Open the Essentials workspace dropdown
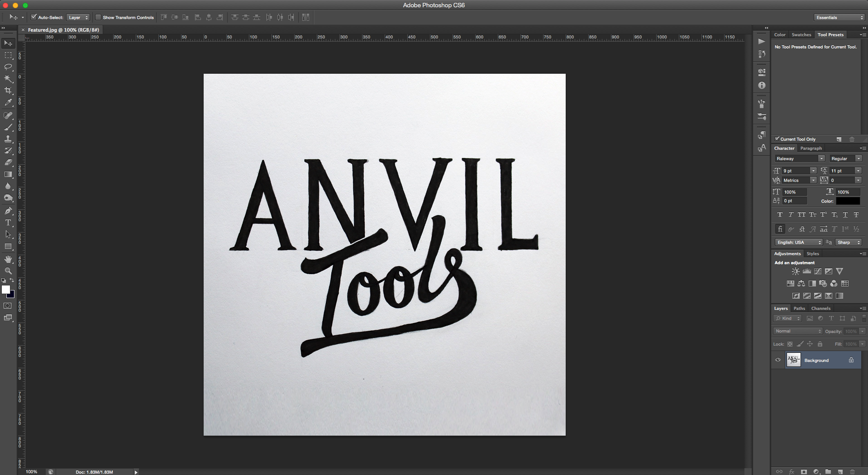This screenshot has width=868, height=475. [x=839, y=17]
